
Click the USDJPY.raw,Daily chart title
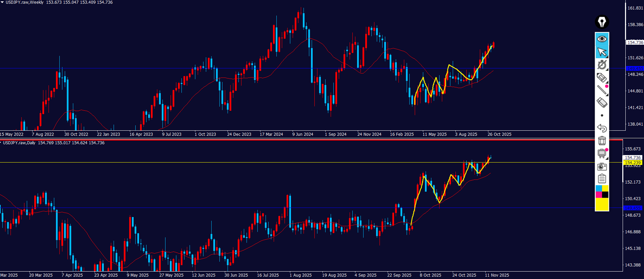pos(19,143)
